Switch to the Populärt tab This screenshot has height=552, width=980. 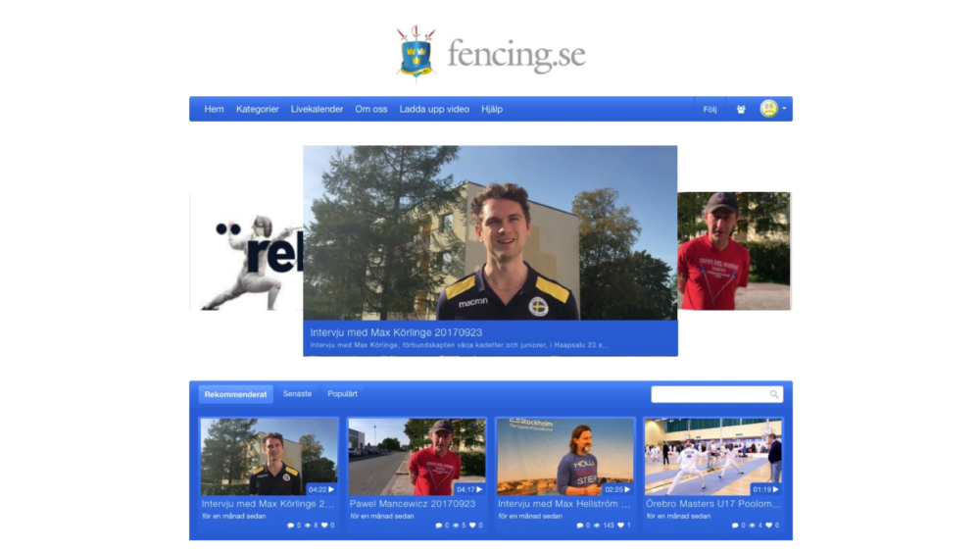[x=342, y=394]
